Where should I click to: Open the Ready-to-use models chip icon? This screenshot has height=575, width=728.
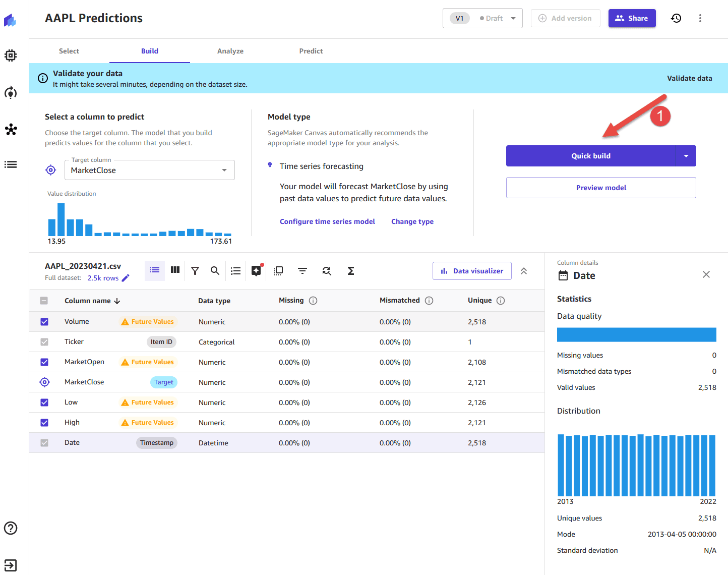[11, 55]
